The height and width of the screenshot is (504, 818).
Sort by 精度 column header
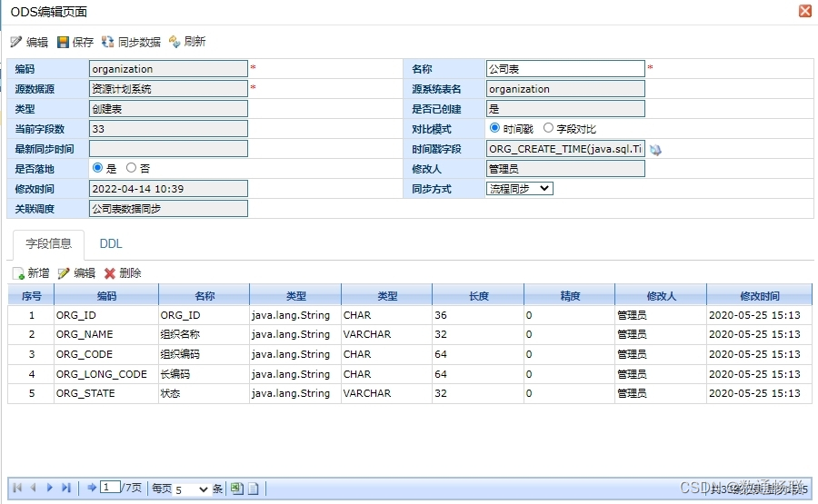570,295
